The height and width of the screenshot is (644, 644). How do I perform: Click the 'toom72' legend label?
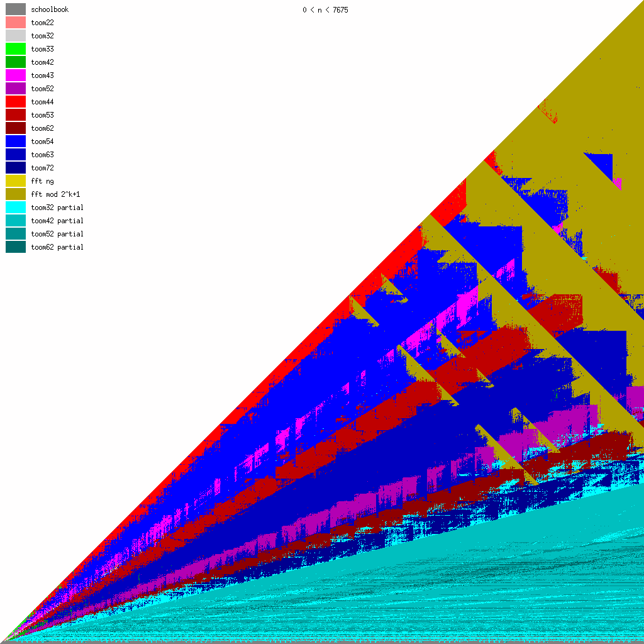[42, 167]
